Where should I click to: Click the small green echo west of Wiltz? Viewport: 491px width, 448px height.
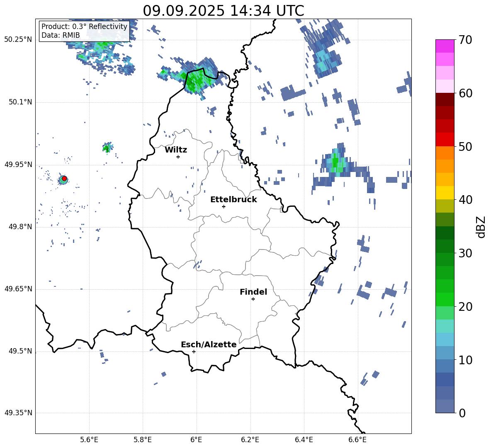[x=107, y=147]
